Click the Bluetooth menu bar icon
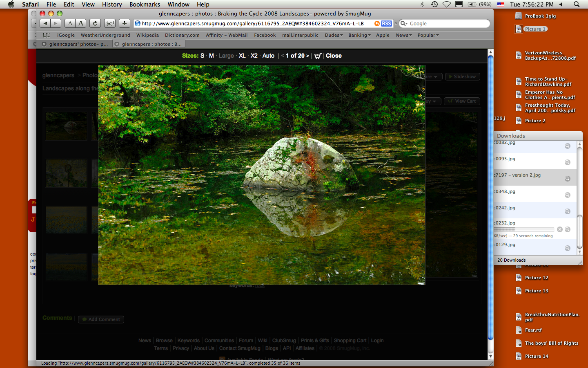Screen dimensions: 588x368 click(422, 4)
